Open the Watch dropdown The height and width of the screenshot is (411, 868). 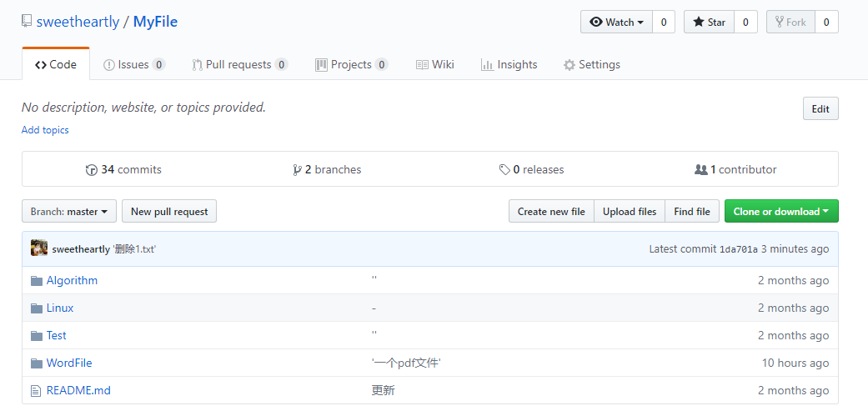(616, 23)
